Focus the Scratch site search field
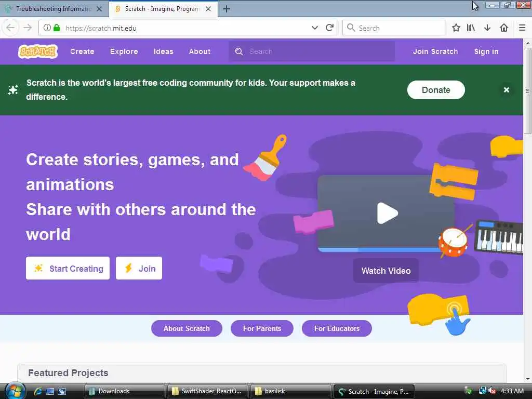 (312, 51)
